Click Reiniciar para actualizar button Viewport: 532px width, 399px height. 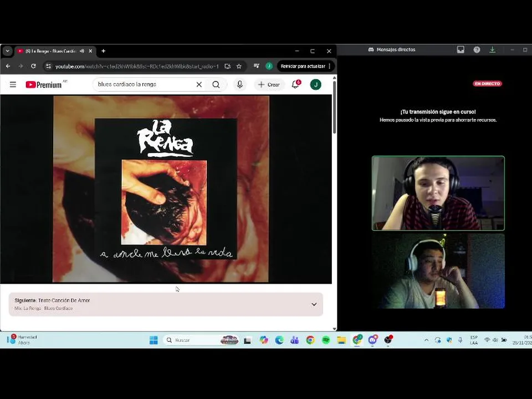point(303,66)
